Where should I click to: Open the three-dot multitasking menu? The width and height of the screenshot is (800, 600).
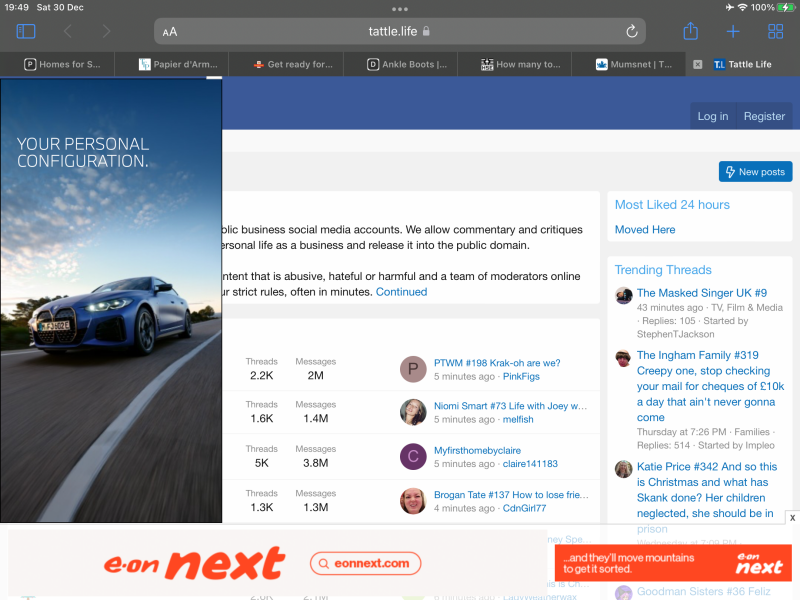coord(400,9)
